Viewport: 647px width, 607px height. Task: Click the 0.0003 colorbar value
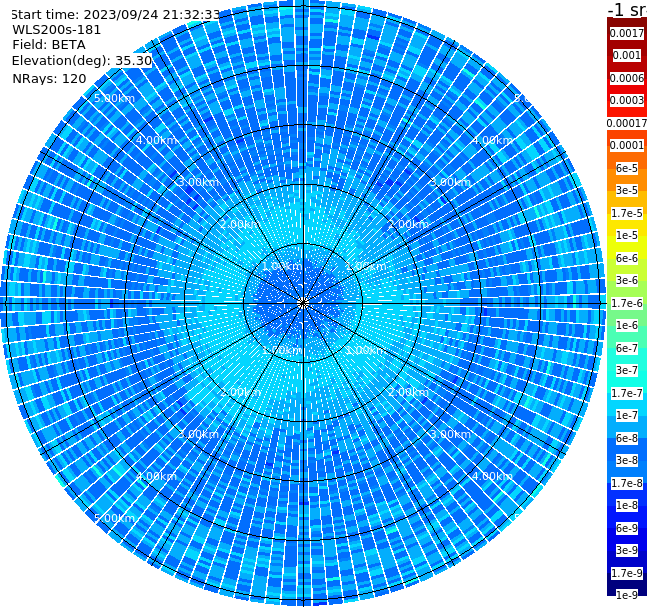(627, 100)
